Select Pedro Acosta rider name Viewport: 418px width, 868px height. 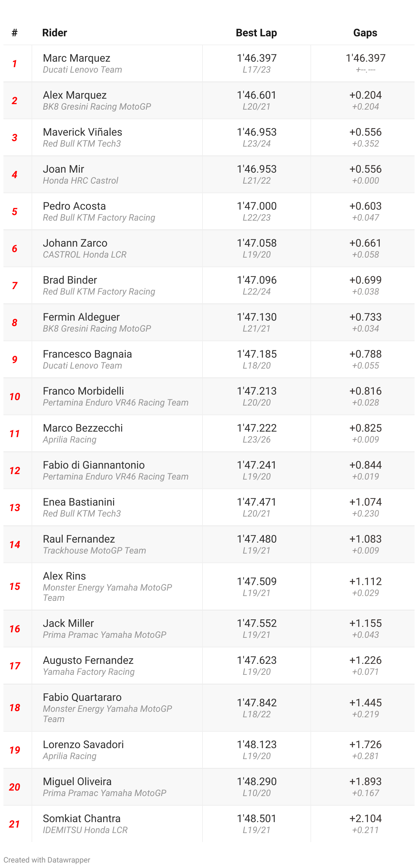pos(74,206)
